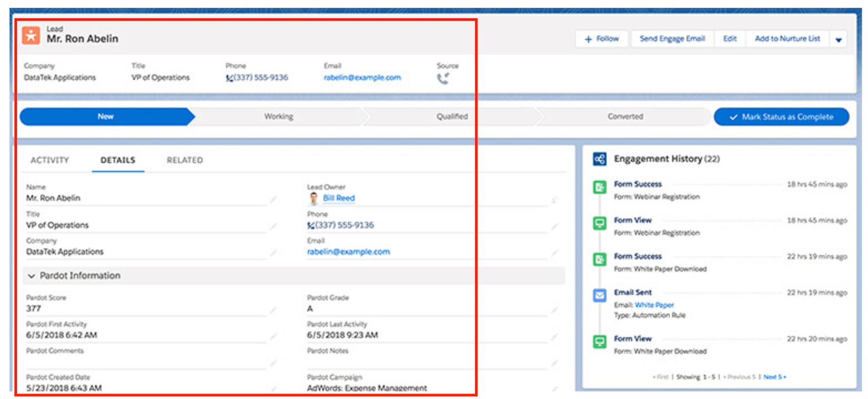Image resolution: width=868 pixels, height=399 pixels.
Task: Open the more actions dropdown arrow
Action: pyautogui.click(x=839, y=40)
